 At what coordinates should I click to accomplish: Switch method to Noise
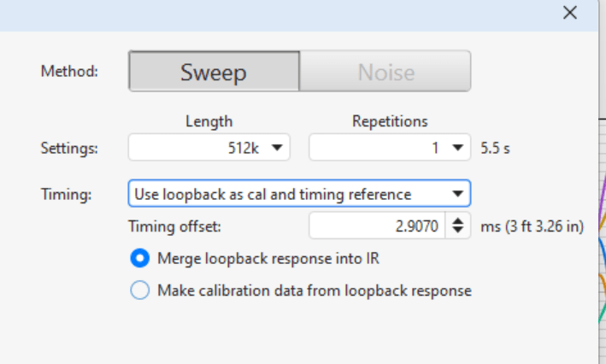[385, 71]
